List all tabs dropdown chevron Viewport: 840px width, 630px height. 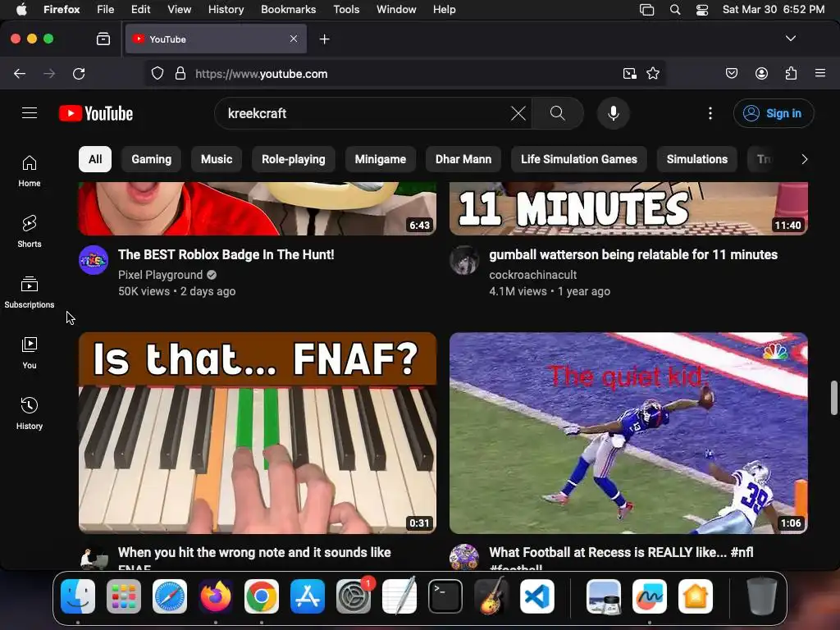click(790, 39)
